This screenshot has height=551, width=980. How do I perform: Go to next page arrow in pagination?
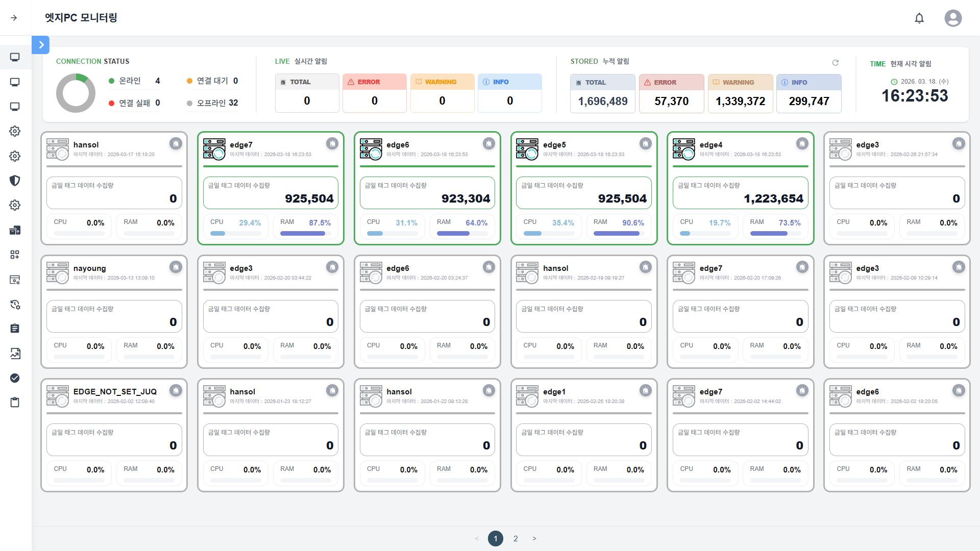(534, 538)
